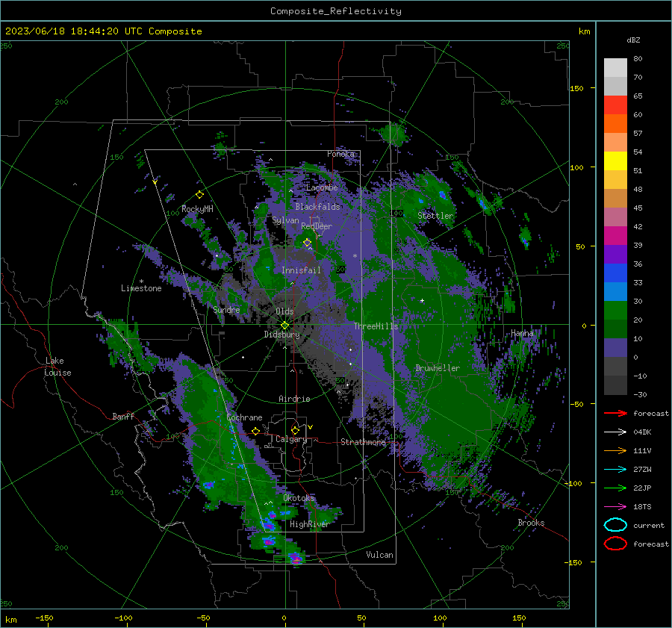This screenshot has height=628, width=672.
Task: Select the Lacombe map label
Action: [x=322, y=187]
